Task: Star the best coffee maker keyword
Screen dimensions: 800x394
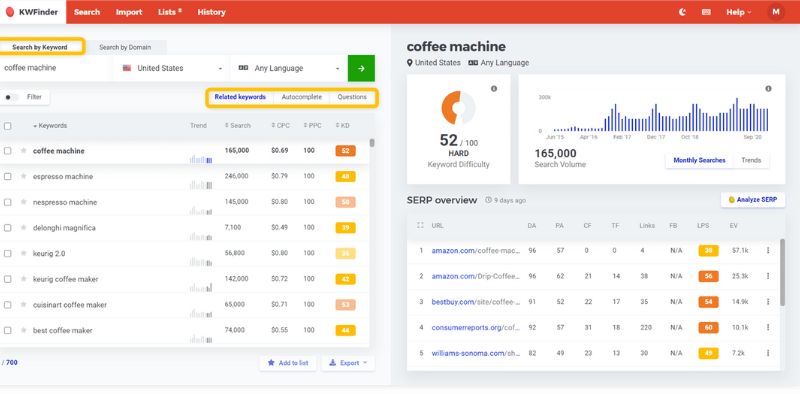Action: [23, 330]
